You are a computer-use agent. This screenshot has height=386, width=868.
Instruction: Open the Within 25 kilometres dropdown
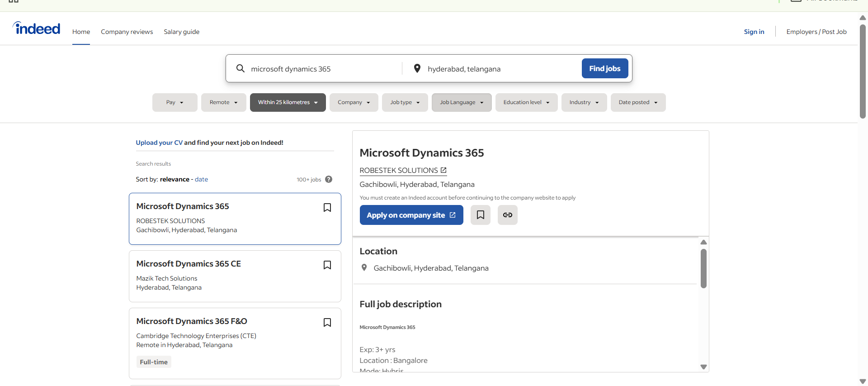pos(288,102)
